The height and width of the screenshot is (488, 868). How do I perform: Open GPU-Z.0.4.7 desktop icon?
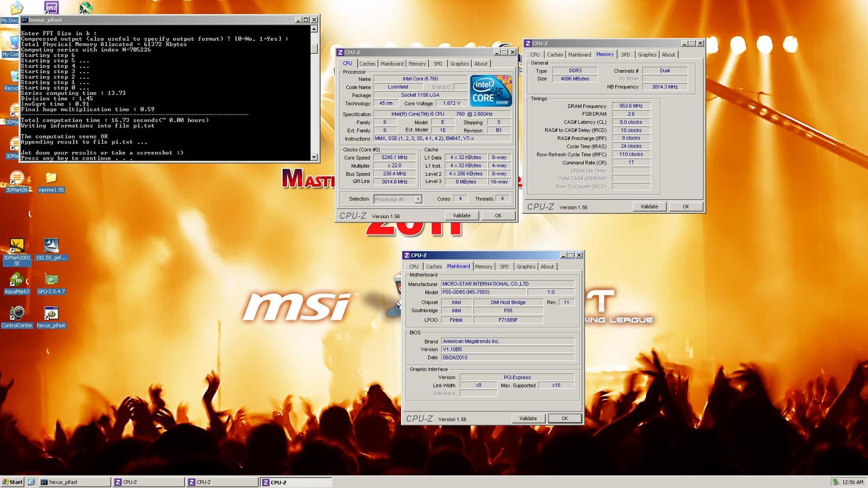point(51,283)
